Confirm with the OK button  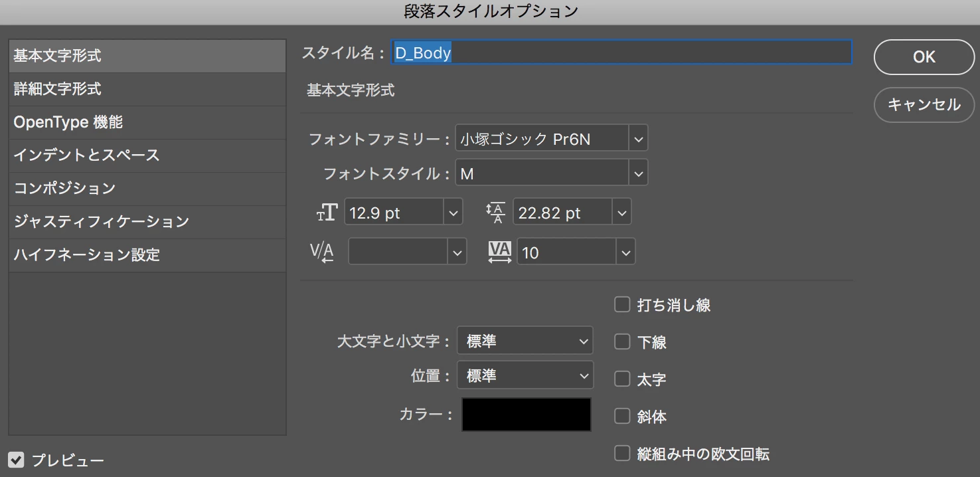[924, 57]
